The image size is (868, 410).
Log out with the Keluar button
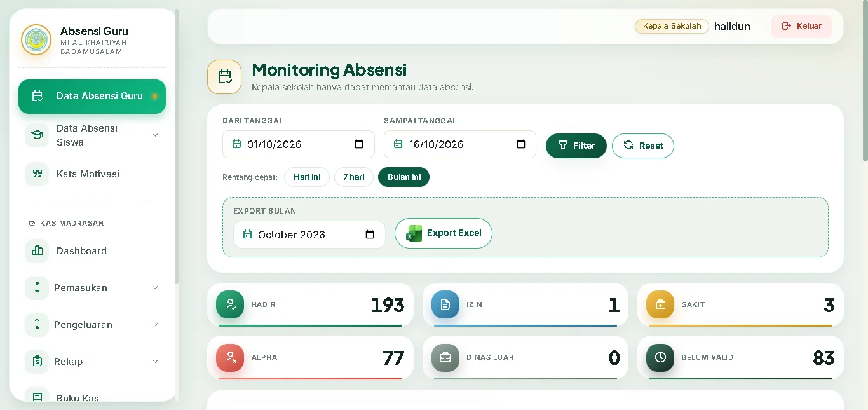pos(801,26)
